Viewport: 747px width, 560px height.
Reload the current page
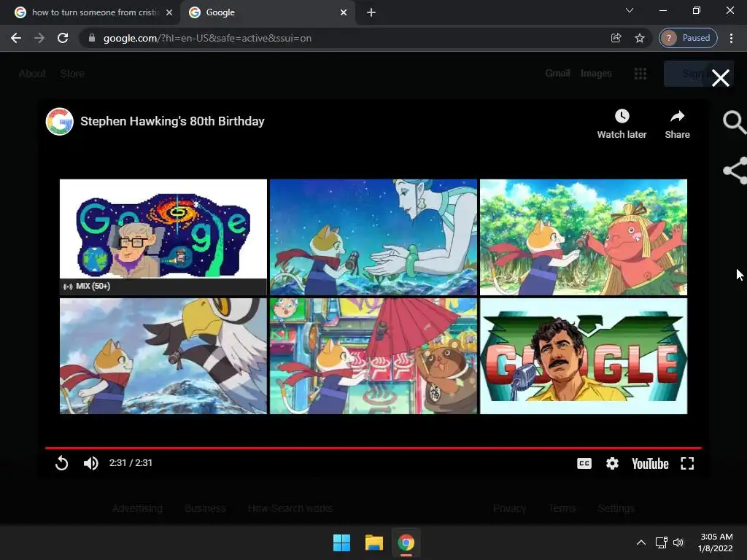point(63,38)
